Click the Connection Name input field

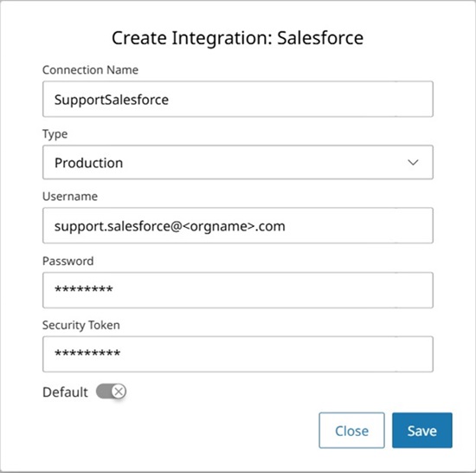pyautogui.click(x=238, y=99)
